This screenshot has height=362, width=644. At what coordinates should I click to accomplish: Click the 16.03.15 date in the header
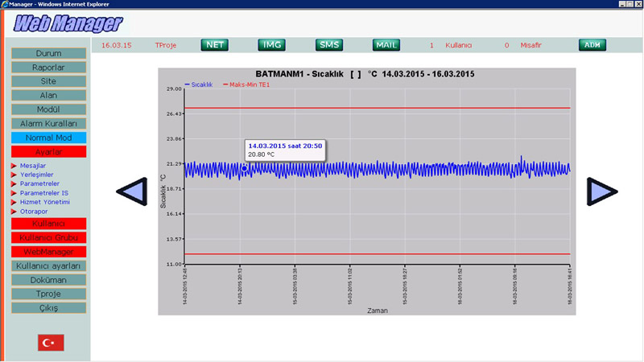tap(117, 45)
